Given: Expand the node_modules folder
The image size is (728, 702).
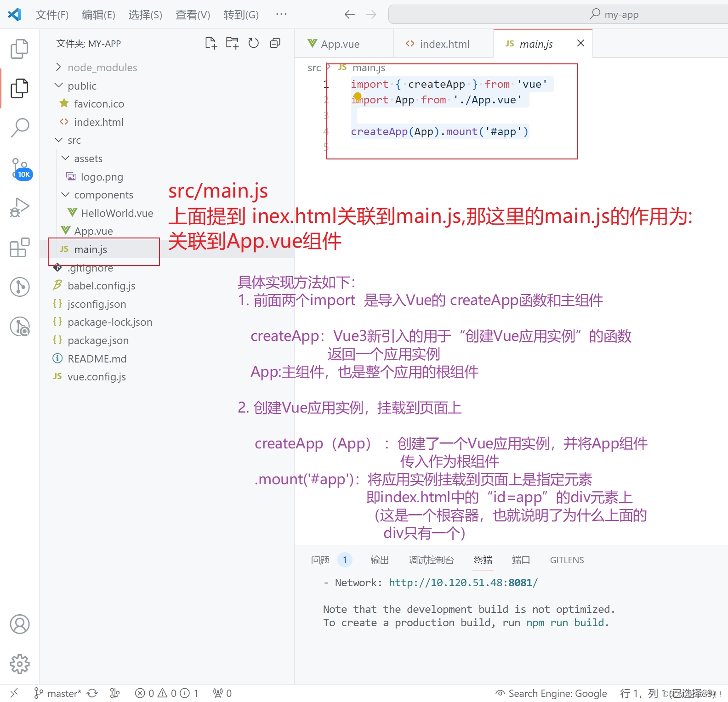Looking at the screenshot, I should coord(102,68).
